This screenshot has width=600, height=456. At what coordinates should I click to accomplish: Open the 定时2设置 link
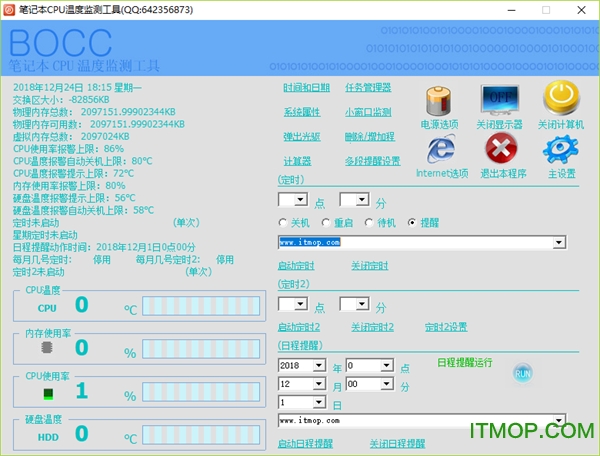point(446,327)
